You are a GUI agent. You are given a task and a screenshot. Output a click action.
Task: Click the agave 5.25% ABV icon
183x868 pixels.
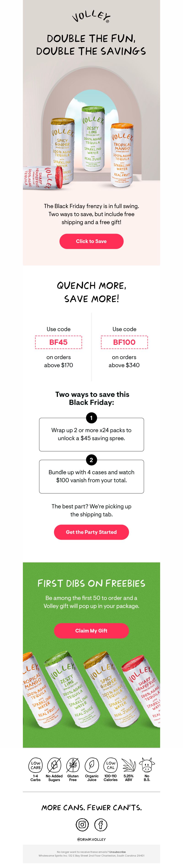click(x=129, y=765)
